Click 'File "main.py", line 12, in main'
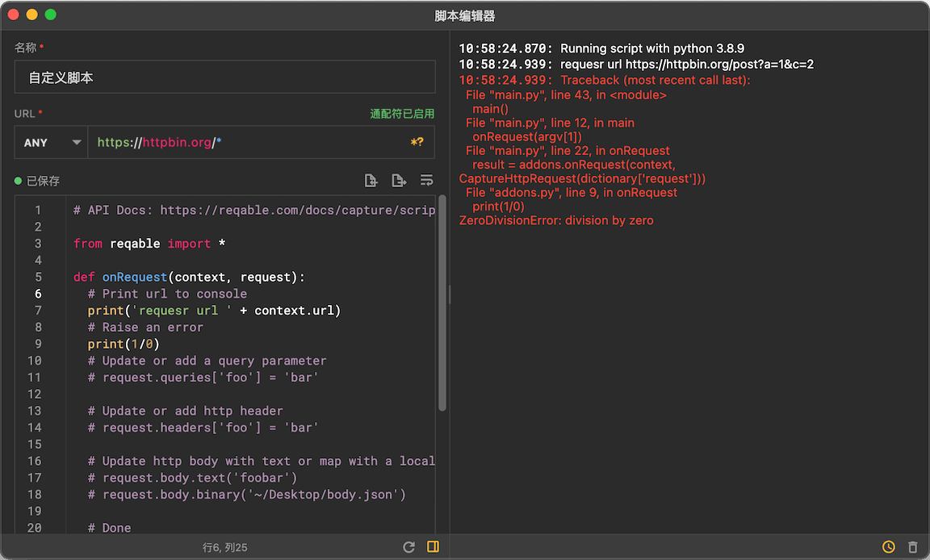The image size is (930, 560). (551, 123)
